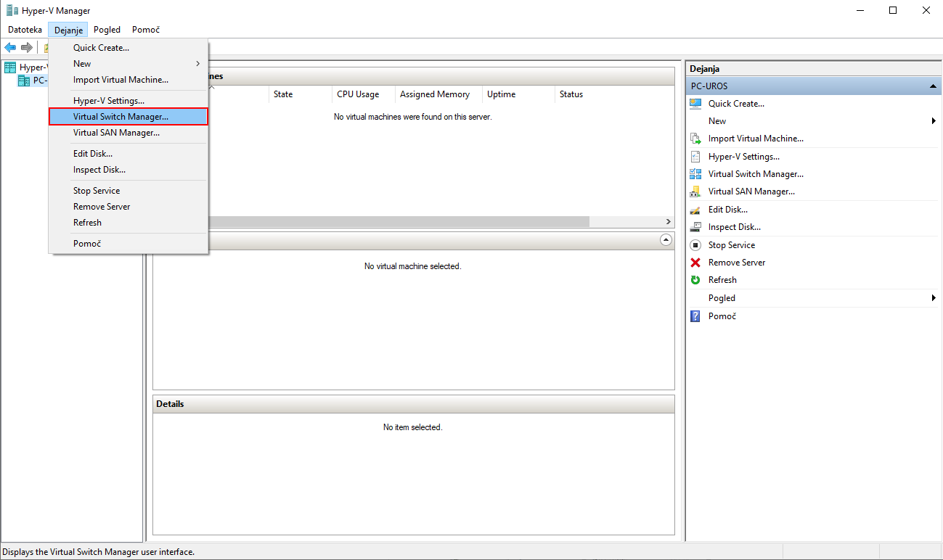Open the Datoteka menu in the menu bar

[25, 30]
